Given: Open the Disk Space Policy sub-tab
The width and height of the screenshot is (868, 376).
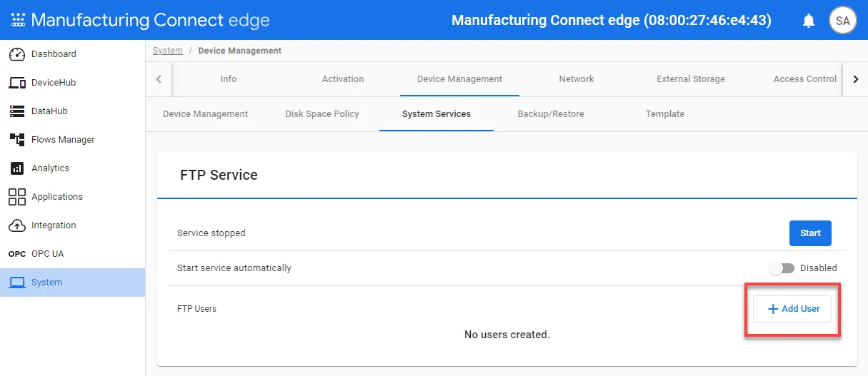Looking at the screenshot, I should (322, 114).
